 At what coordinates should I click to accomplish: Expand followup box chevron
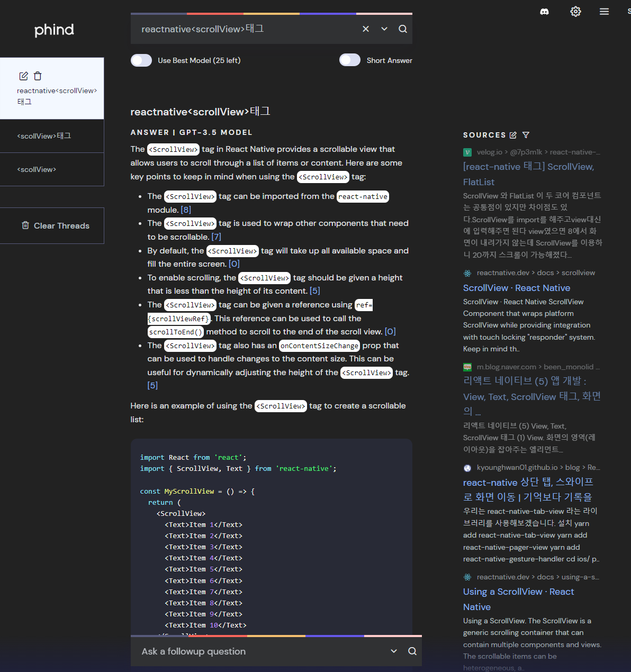click(394, 651)
